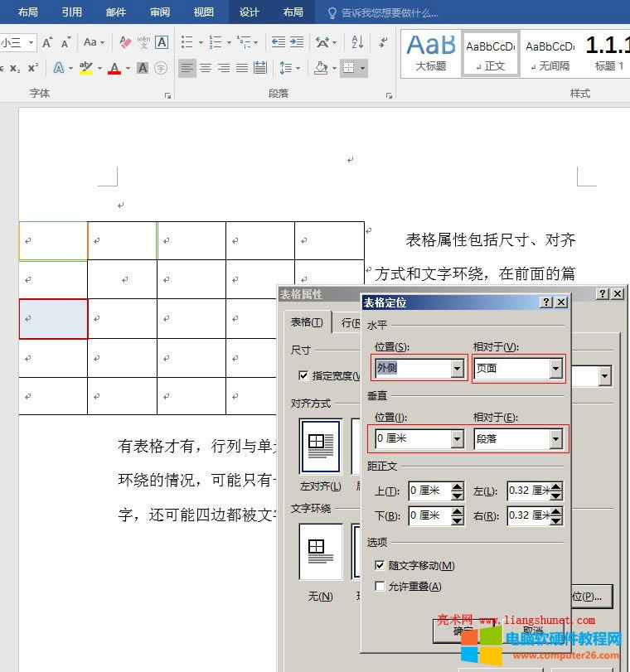Click the clear formatting eraser icon

coord(125,42)
